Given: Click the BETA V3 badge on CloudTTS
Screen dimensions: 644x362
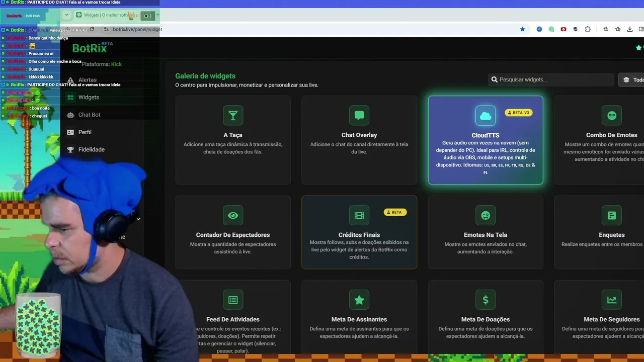Looking at the screenshot, I should [518, 113].
